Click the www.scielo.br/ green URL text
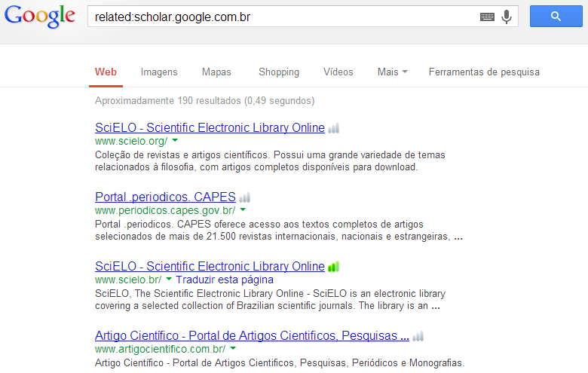 128,280
